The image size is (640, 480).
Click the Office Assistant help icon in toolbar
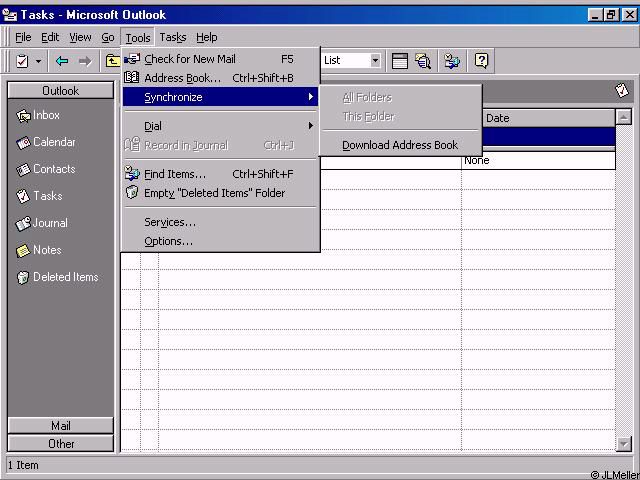pos(481,61)
